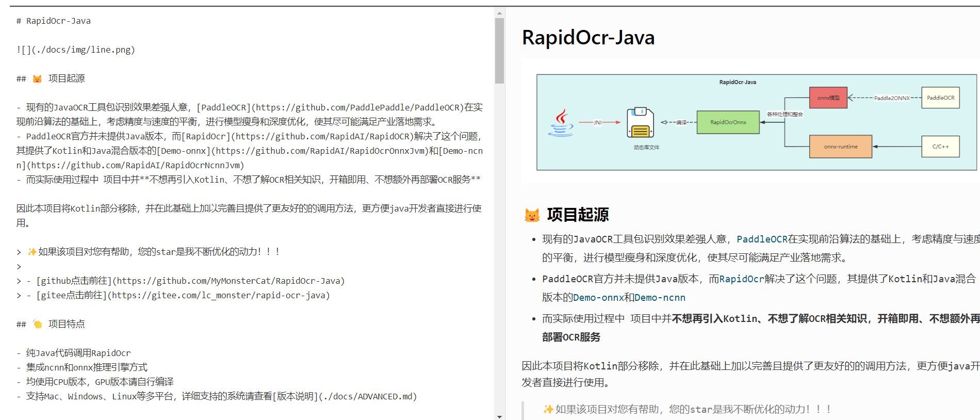Open the Demo-onnx link in preview
Screen dimensions: 980x420
click(598, 297)
